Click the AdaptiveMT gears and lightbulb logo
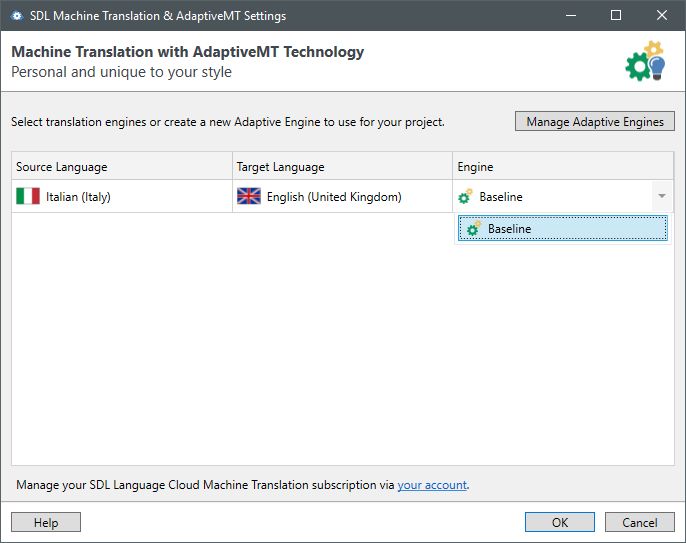 tap(644, 62)
